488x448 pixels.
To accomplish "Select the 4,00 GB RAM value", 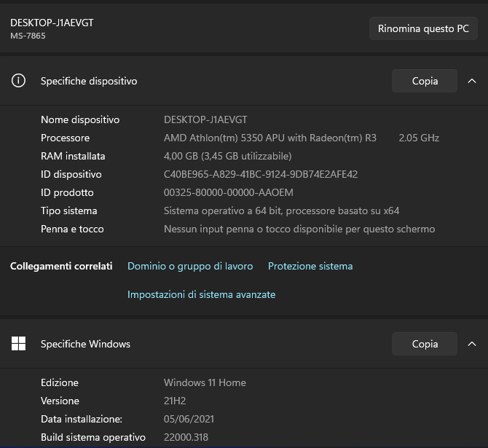I will tap(227, 156).
